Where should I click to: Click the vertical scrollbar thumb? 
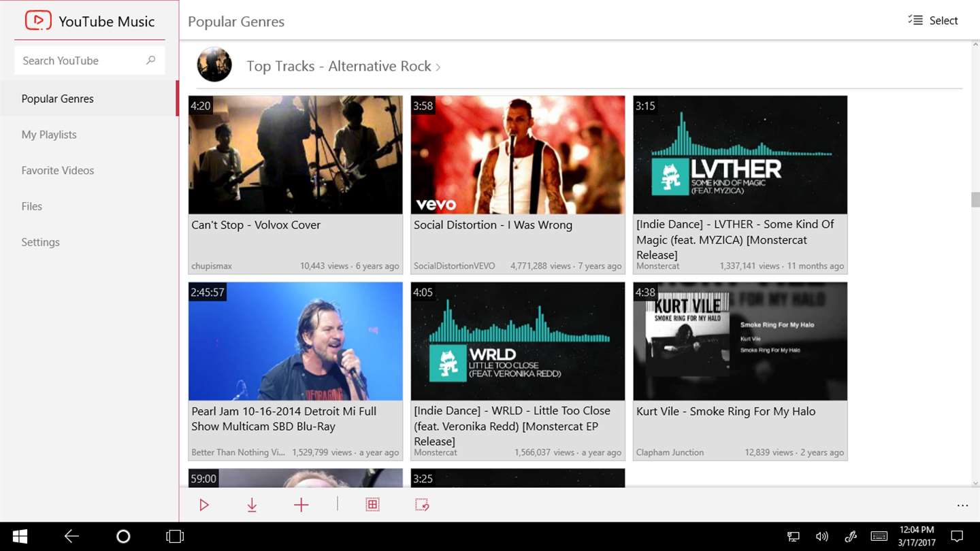[975, 200]
